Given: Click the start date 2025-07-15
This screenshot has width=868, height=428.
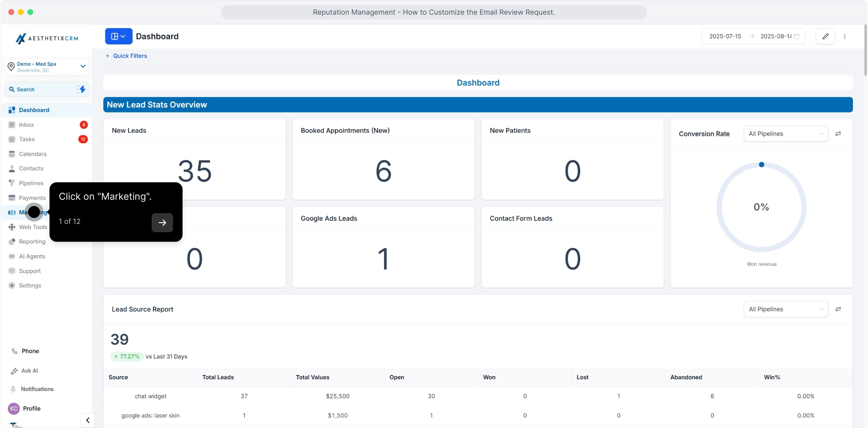Looking at the screenshot, I should coord(725,36).
